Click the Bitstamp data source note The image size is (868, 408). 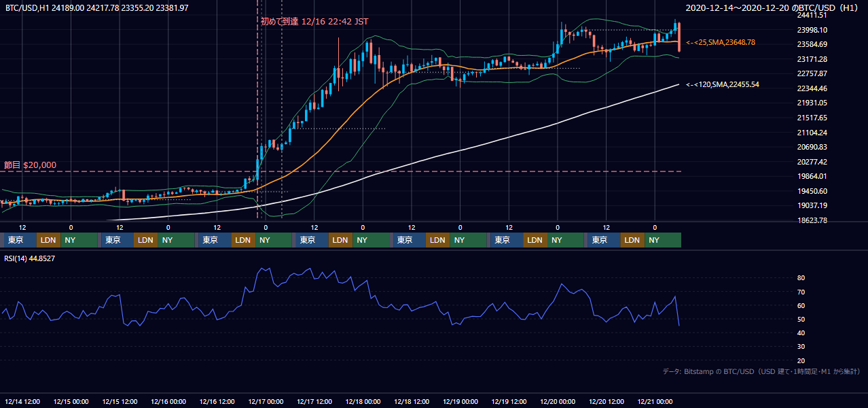tap(761, 371)
